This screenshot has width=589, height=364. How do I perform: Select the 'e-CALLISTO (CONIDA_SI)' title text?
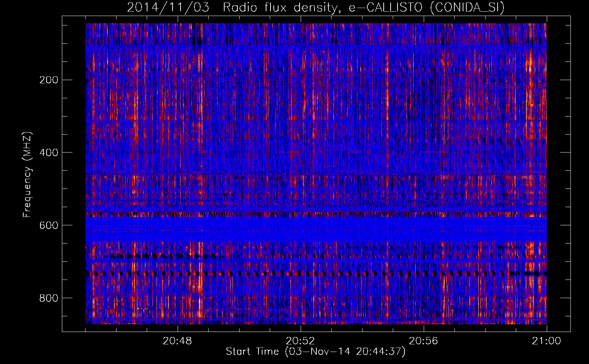427,8
